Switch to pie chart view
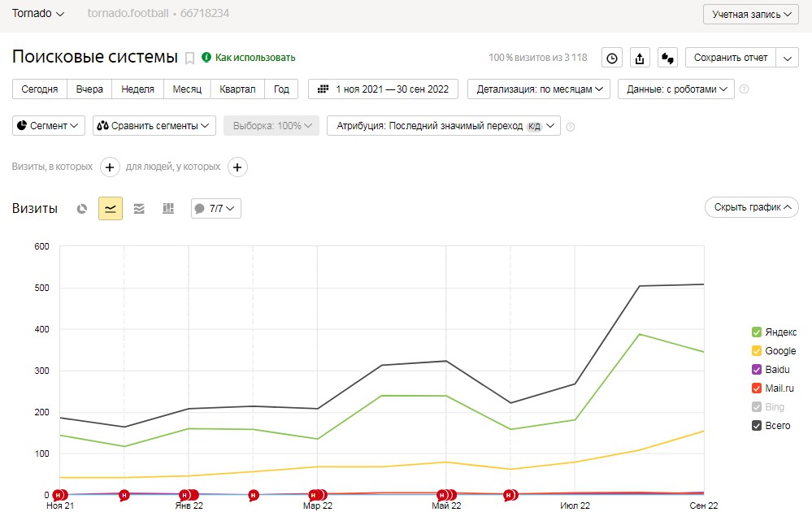The image size is (812, 512). (82, 209)
